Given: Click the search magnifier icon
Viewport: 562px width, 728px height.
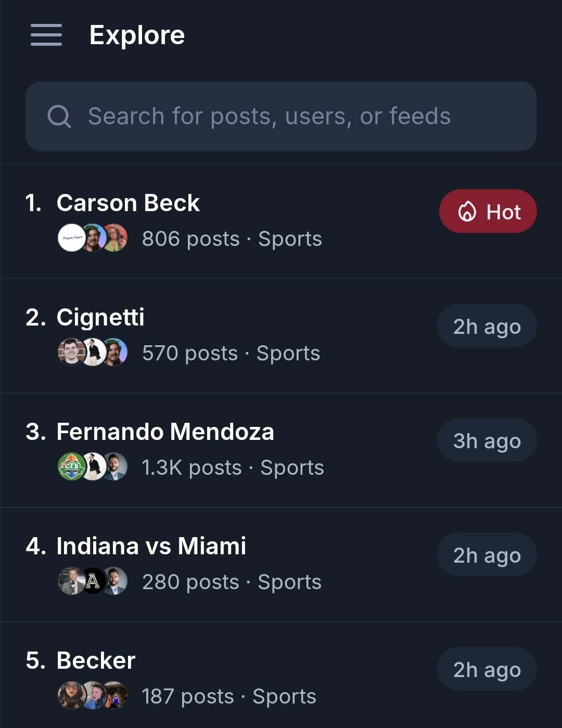Looking at the screenshot, I should point(59,116).
